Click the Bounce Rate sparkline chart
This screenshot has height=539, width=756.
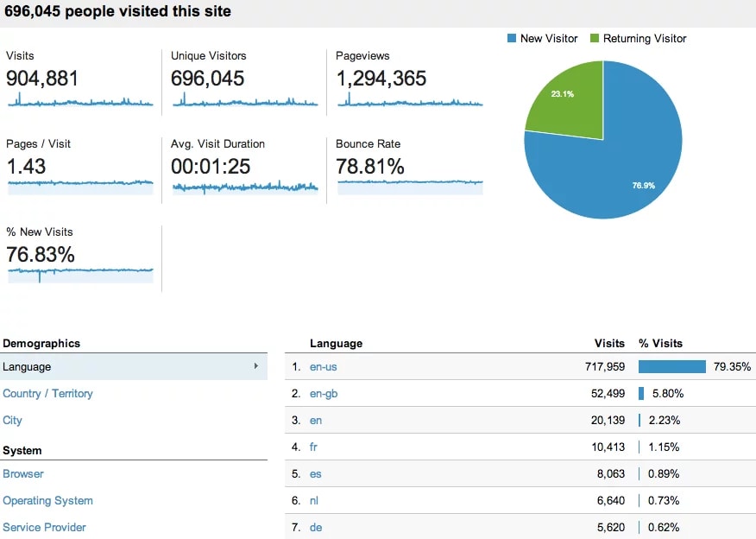pyautogui.click(x=409, y=184)
